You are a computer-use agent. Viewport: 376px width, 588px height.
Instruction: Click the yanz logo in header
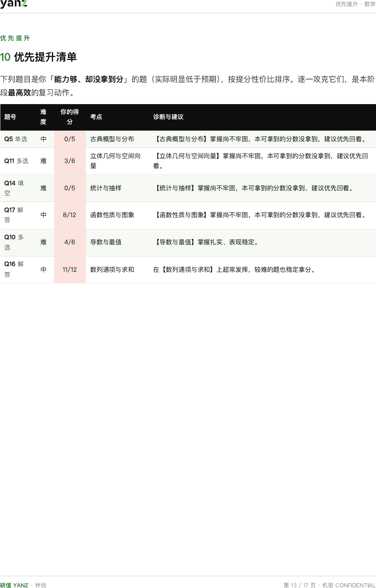click(13, 4)
